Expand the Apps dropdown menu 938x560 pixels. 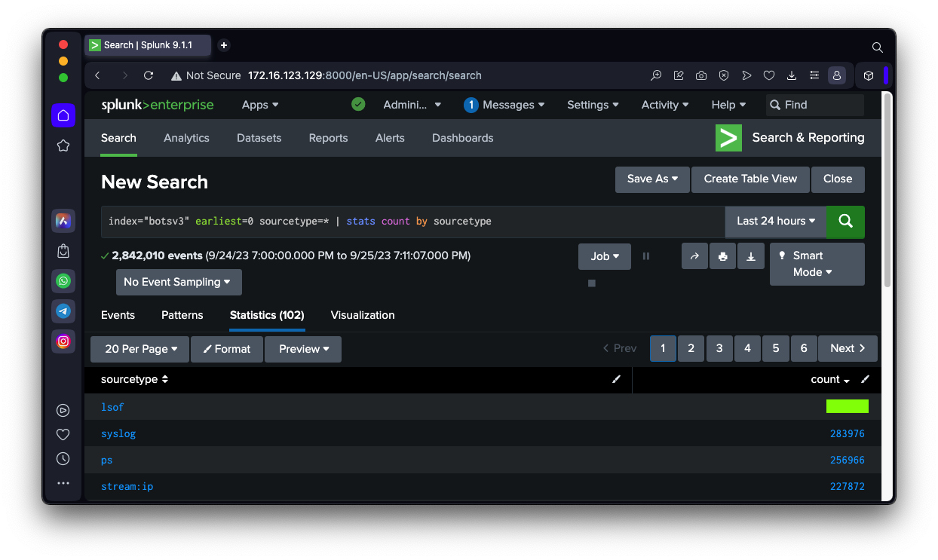[x=260, y=105]
